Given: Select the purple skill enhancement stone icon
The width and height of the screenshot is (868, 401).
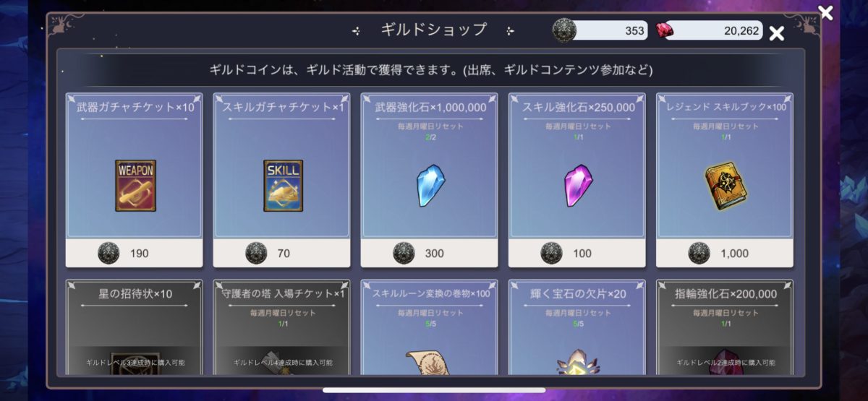Looking at the screenshot, I should click(577, 185).
